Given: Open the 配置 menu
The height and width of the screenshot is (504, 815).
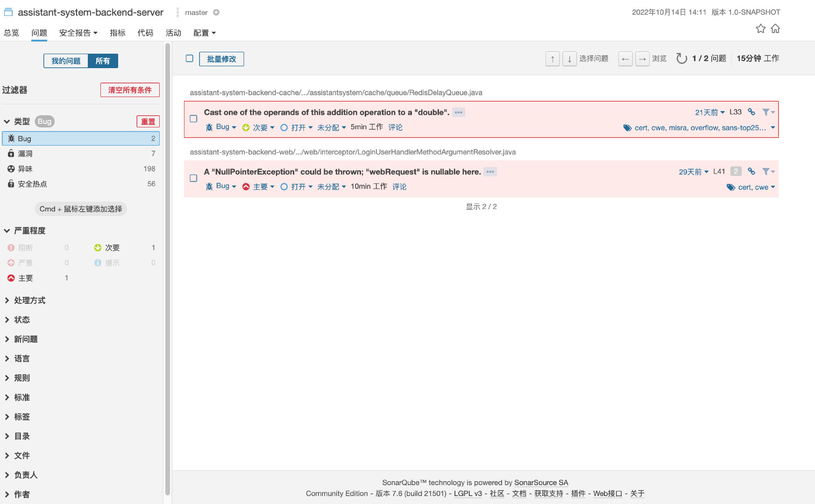Looking at the screenshot, I should (x=205, y=33).
